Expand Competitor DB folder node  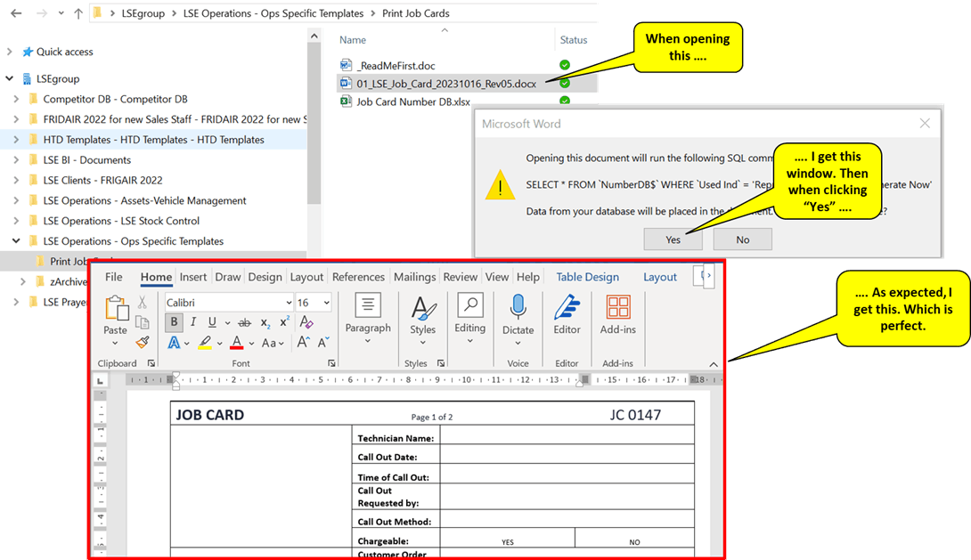click(16, 99)
